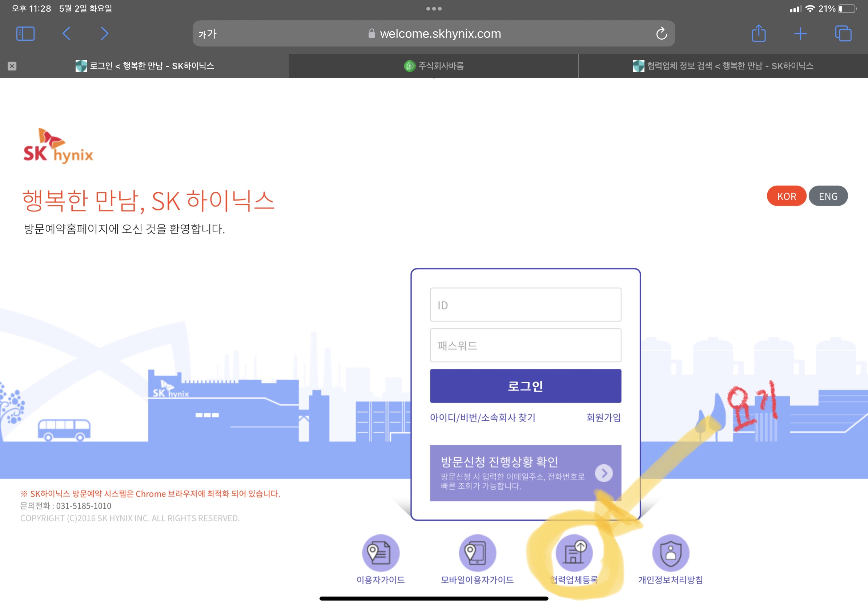Open the 모바일이용자가이드 icon
Image resolution: width=868 pixels, height=606 pixels.
pos(478,553)
